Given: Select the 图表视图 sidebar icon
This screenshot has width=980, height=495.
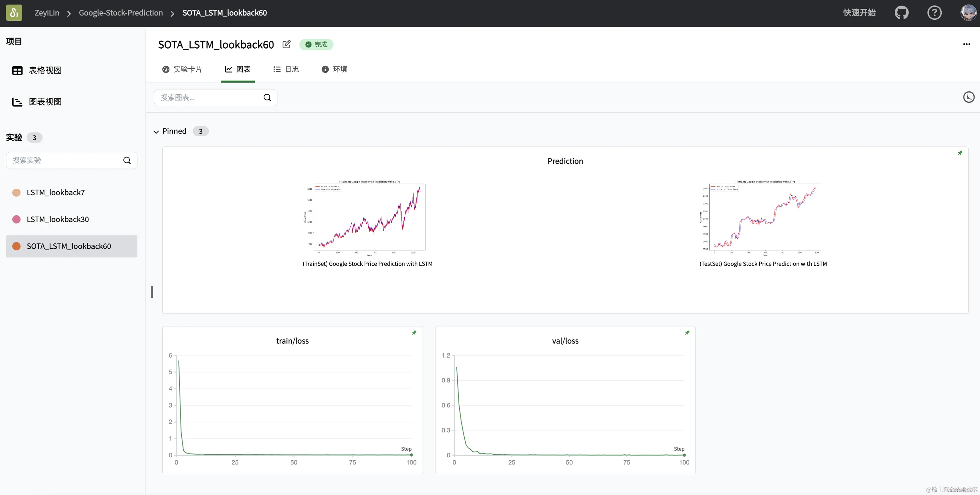Looking at the screenshot, I should point(17,101).
